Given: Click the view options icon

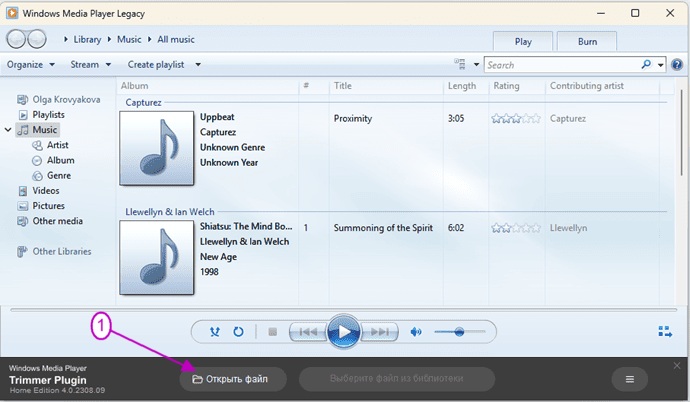Looking at the screenshot, I should [460, 64].
